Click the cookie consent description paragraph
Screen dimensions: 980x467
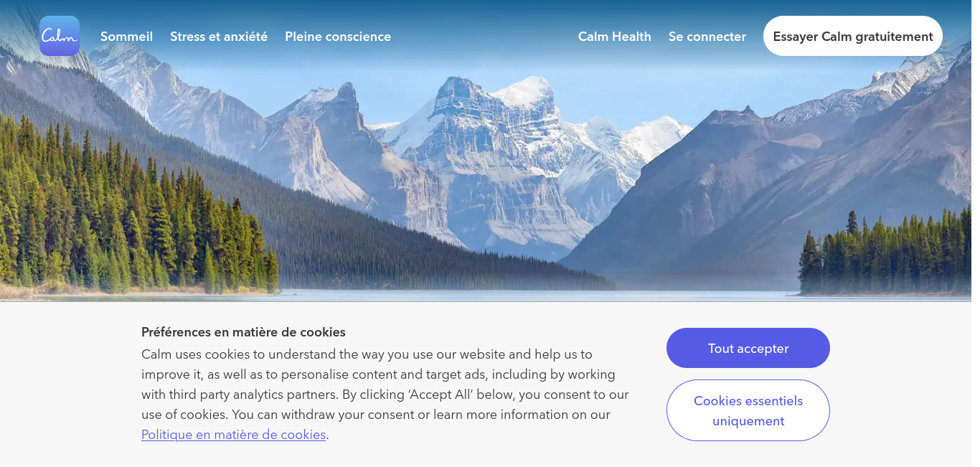coord(385,395)
